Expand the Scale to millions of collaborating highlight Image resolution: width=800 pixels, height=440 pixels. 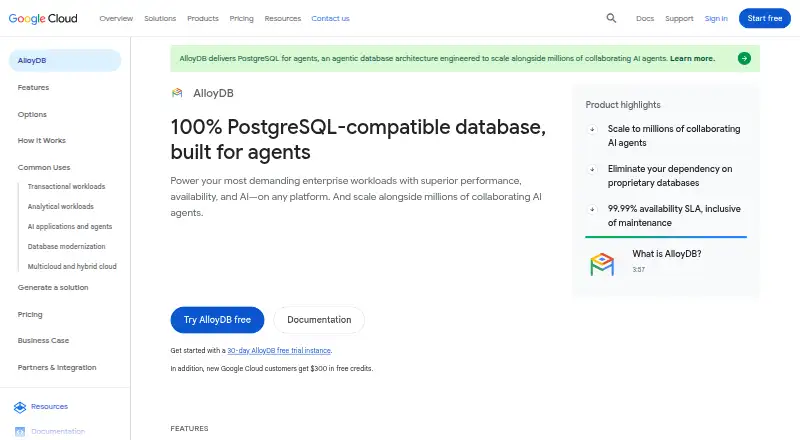(x=592, y=129)
